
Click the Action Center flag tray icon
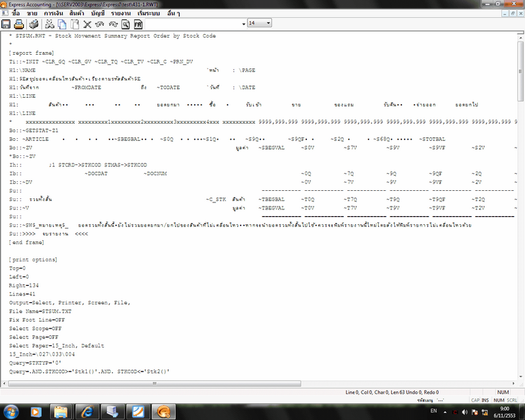(x=474, y=412)
